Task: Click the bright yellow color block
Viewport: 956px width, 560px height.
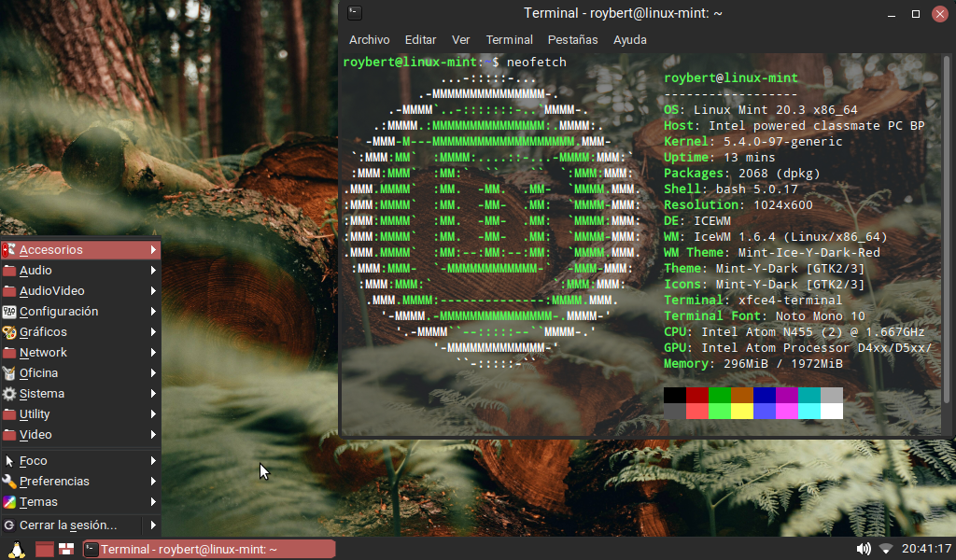Action: (x=742, y=411)
